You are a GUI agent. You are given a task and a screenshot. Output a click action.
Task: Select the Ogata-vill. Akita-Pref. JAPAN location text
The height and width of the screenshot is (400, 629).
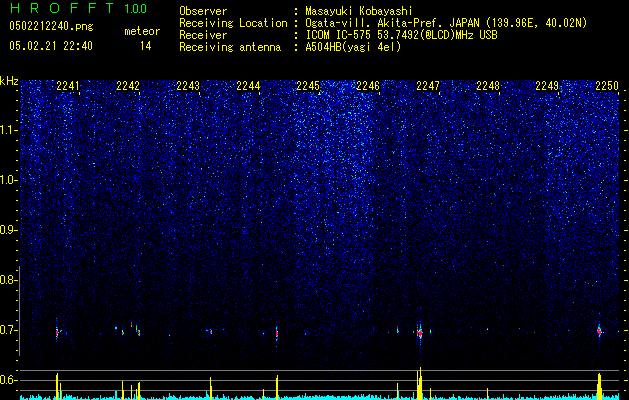446,23
